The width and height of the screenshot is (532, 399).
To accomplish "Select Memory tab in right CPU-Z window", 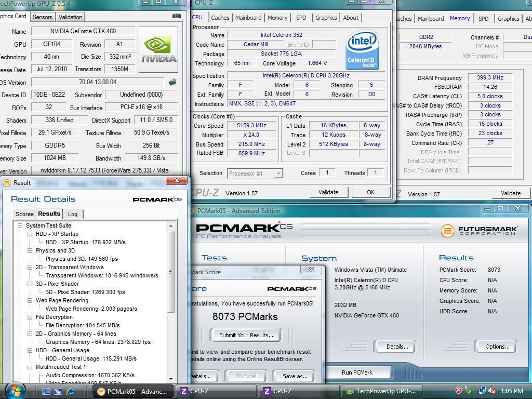I will click(x=460, y=18).
